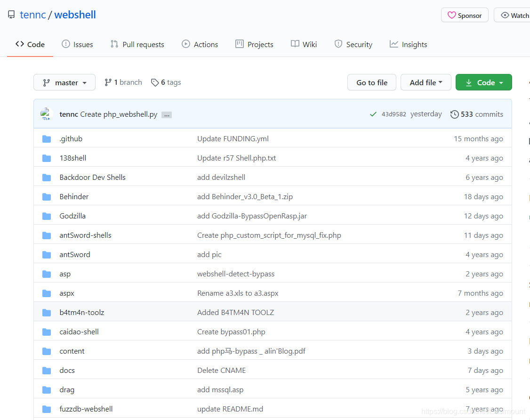This screenshot has height=420, width=530.
Task: Click the folder icon for content
Action: [47, 351]
